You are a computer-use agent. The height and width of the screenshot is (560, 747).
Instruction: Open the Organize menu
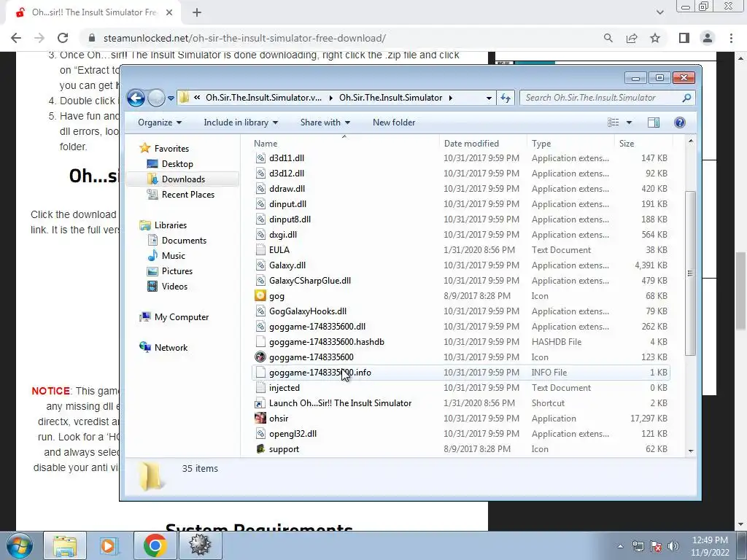(160, 122)
